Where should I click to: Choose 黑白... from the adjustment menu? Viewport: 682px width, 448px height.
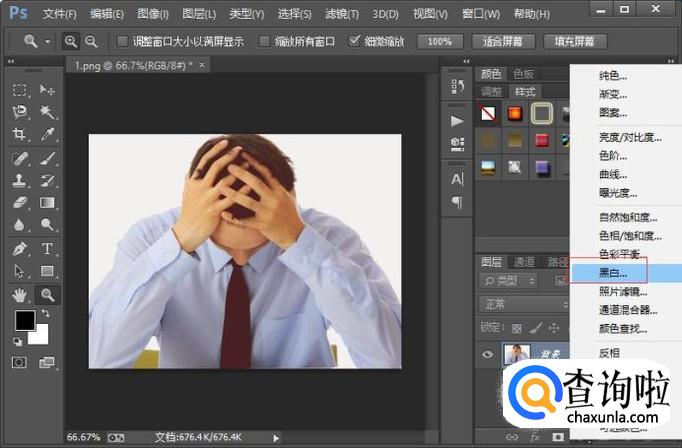[x=612, y=272]
